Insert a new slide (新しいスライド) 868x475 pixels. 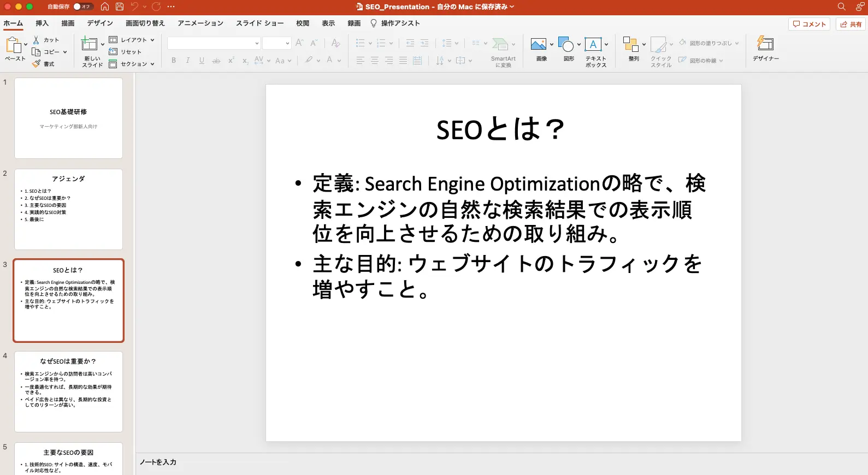pos(89,44)
